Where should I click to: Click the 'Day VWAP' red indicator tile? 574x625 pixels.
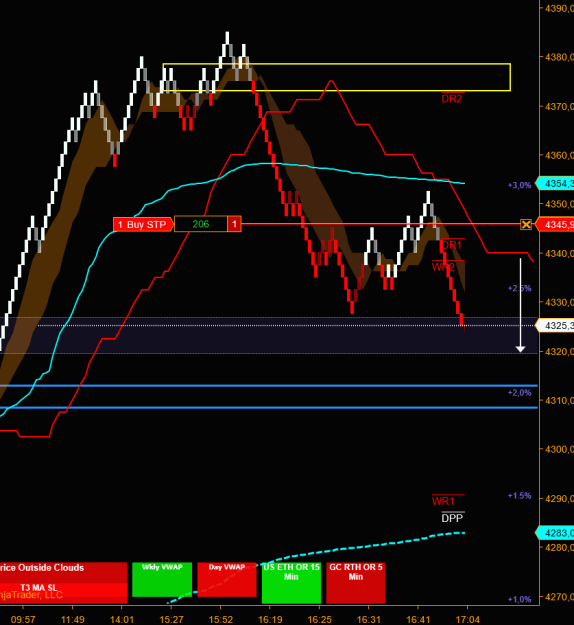click(227, 580)
